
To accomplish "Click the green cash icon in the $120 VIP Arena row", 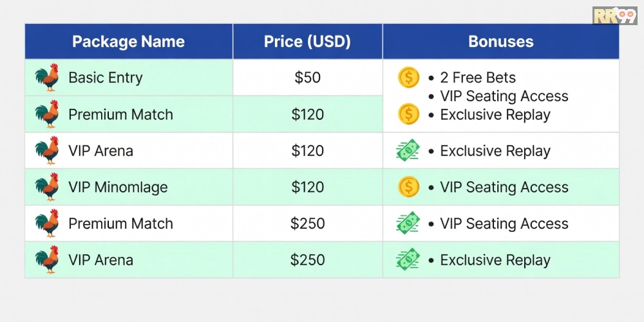I will pos(408,151).
